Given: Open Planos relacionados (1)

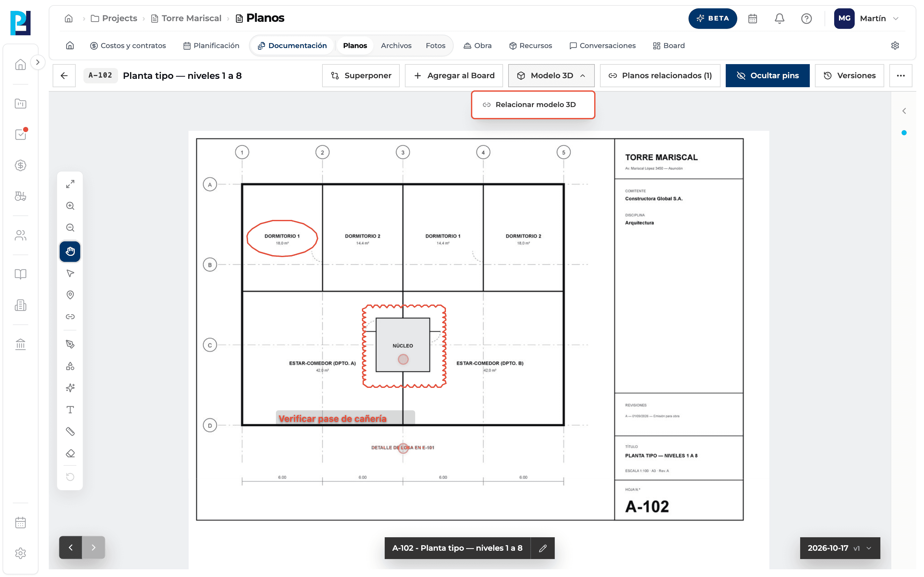Looking at the screenshot, I should 660,76.
